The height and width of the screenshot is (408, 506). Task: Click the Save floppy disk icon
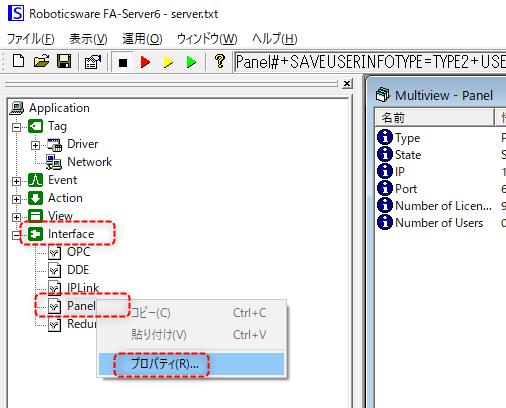[64, 62]
